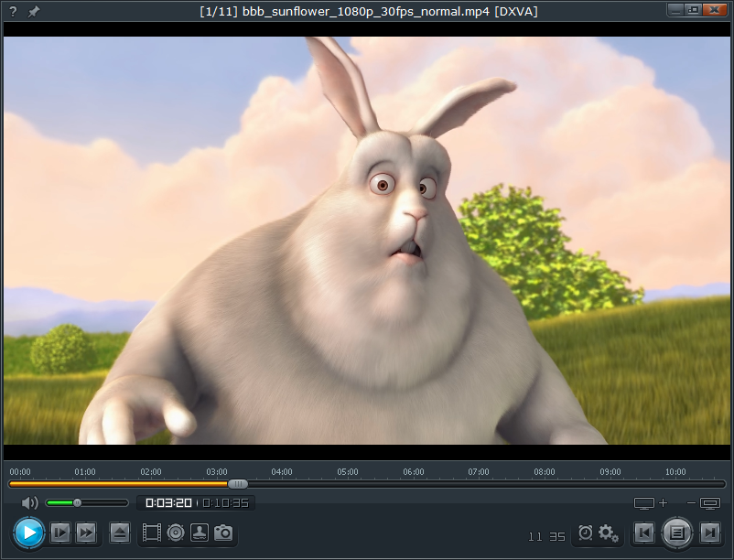Take a screenshot with the camera icon
Image resolution: width=734 pixels, height=560 pixels.
point(223,533)
